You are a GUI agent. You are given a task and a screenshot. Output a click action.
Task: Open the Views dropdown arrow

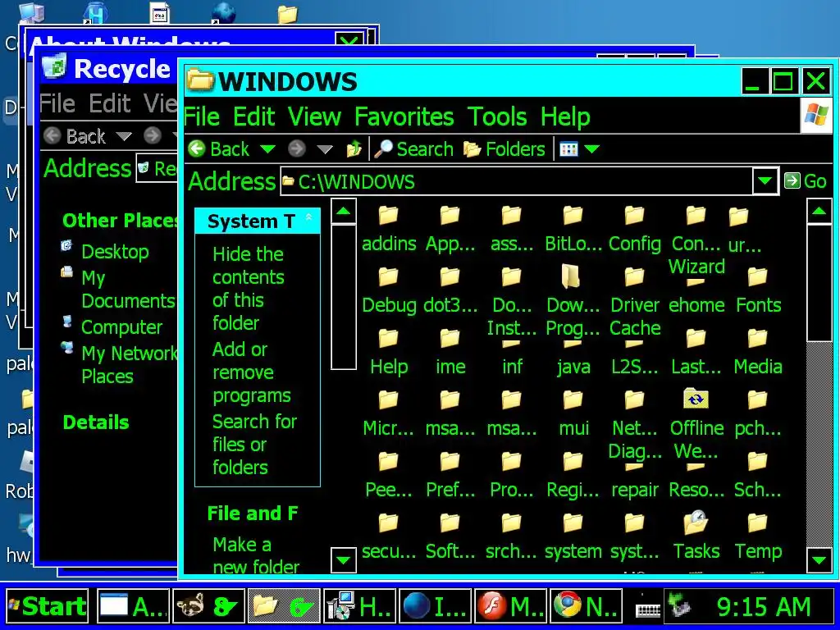point(592,149)
